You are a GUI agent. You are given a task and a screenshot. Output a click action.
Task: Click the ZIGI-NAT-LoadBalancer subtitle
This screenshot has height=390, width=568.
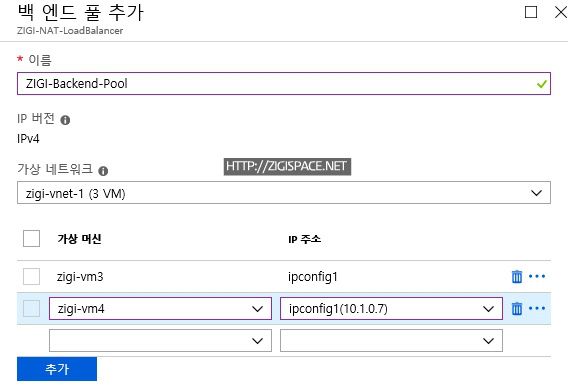(70, 31)
